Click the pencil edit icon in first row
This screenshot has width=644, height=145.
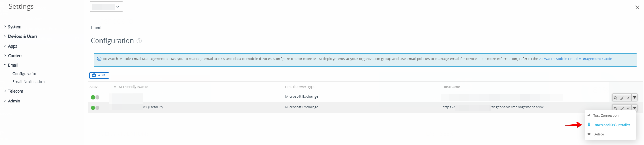pos(622,98)
